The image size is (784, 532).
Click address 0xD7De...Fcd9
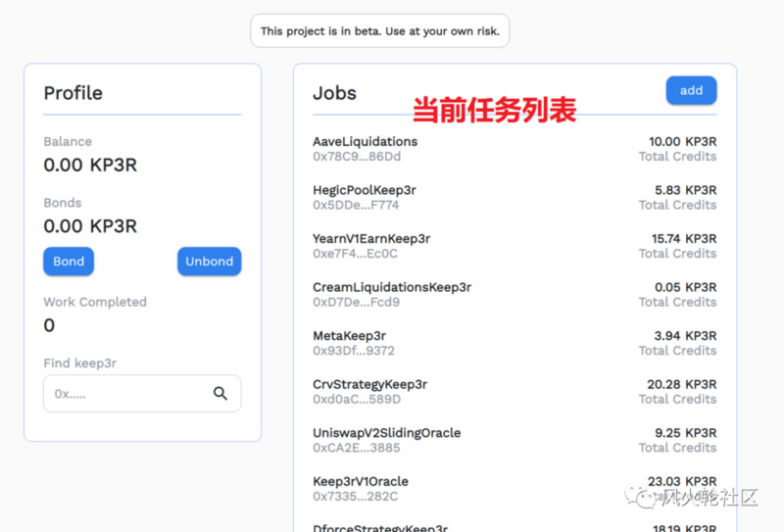[356, 302]
